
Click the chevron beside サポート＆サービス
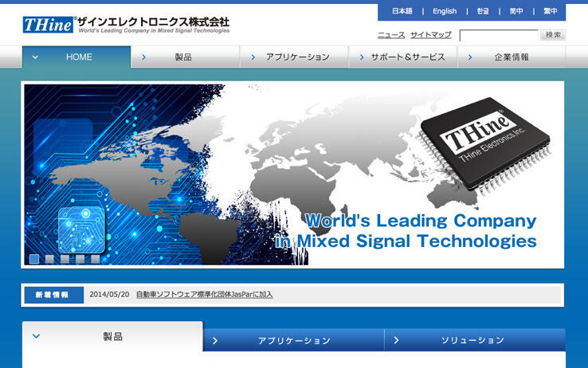(x=362, y=57)
